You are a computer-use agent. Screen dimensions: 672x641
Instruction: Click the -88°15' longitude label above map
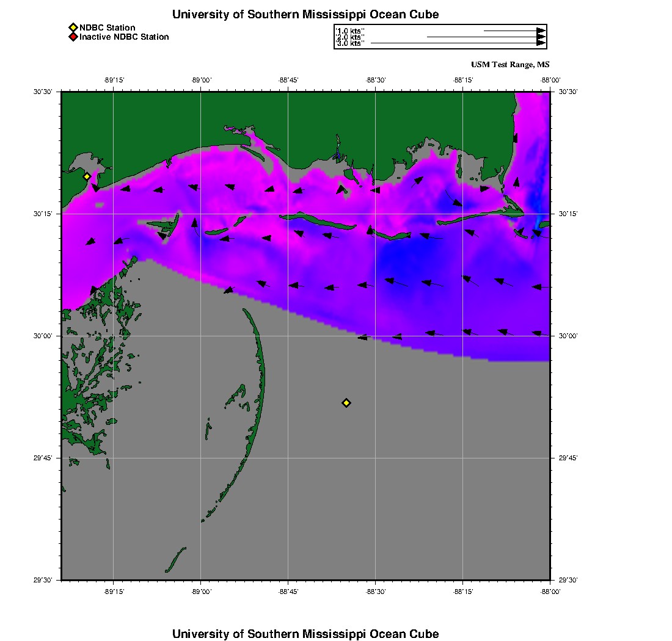(x=462, y=80)
